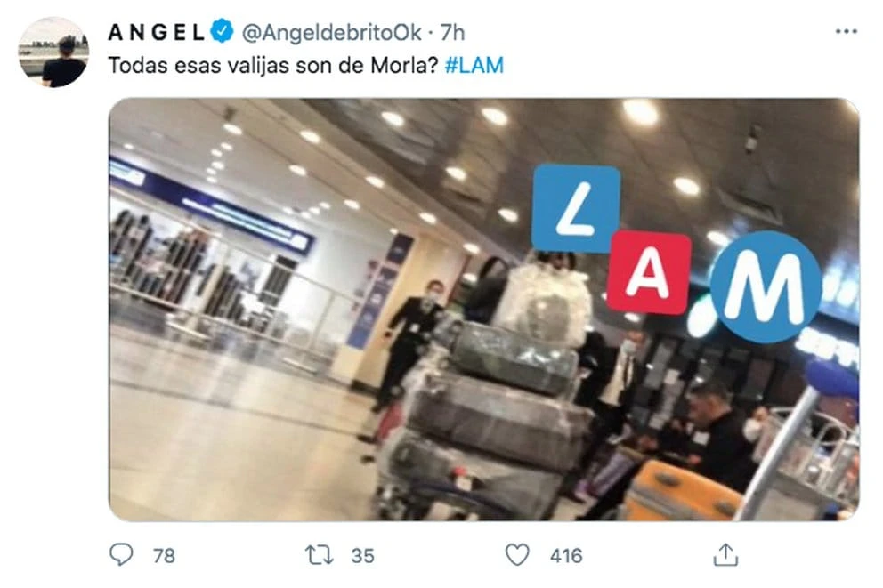The width and height of the screenshot is (883, 588).
Task: Open the three-dot more options menu
Action: click(x=847, y=31)
